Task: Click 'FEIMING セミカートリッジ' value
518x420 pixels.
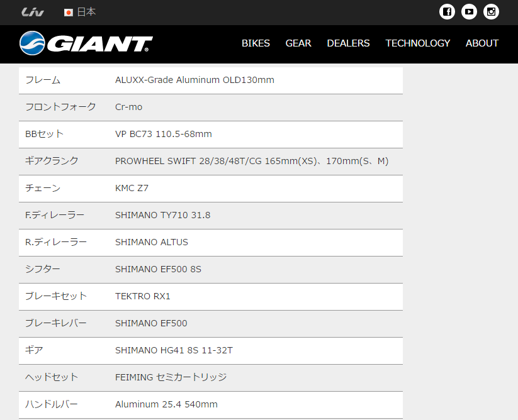Action: coord(171,377)
